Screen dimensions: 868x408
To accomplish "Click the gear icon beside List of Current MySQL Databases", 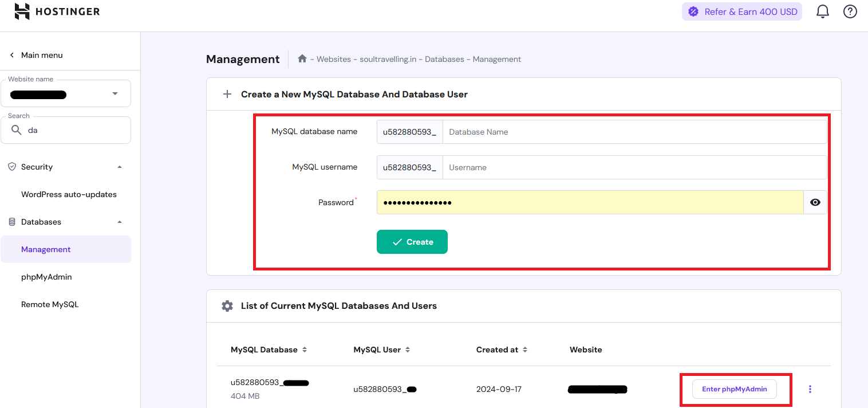I will point(227,306).
